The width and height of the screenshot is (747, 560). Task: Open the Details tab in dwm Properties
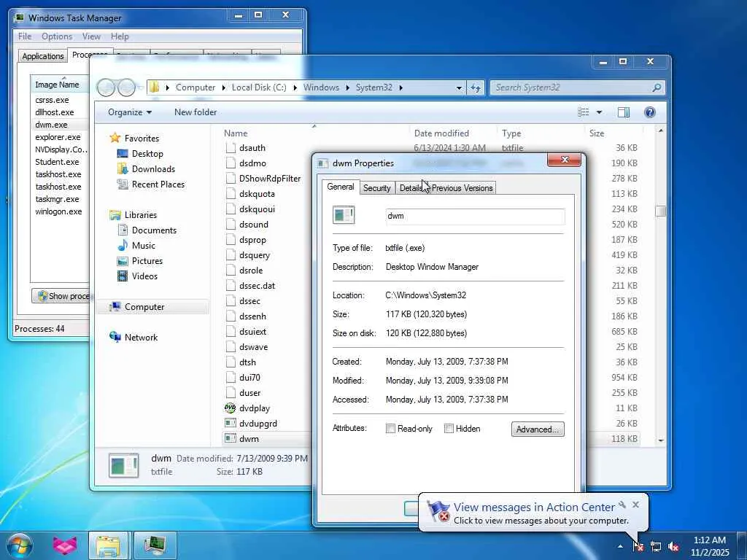point(411,188)
